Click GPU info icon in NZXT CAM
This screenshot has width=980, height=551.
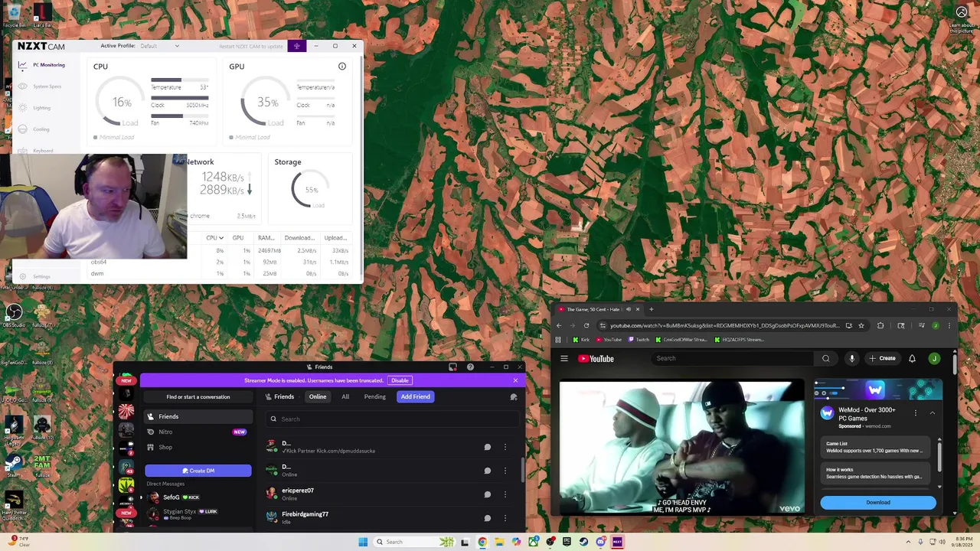[342, 67]
